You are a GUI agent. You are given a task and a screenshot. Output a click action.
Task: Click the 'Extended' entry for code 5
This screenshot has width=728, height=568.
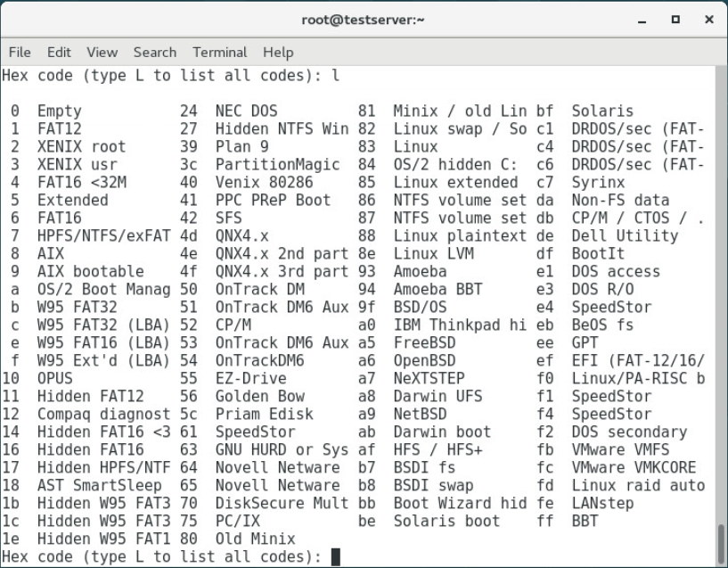73,200
